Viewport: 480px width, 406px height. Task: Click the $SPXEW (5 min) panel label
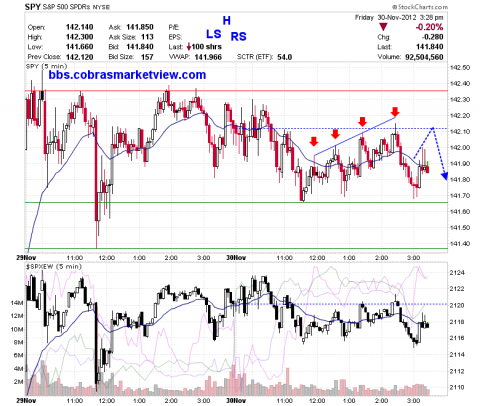coord(54,267)
